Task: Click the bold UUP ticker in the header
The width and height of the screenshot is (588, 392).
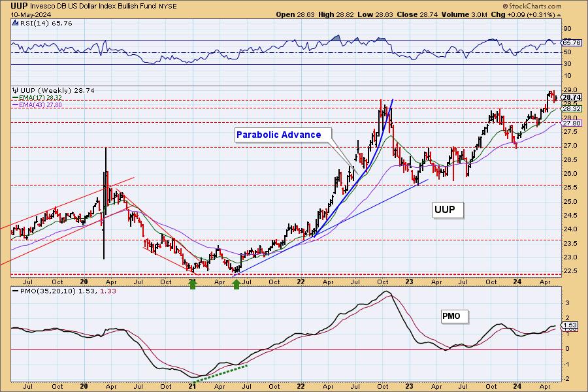Action: point(19,6)
